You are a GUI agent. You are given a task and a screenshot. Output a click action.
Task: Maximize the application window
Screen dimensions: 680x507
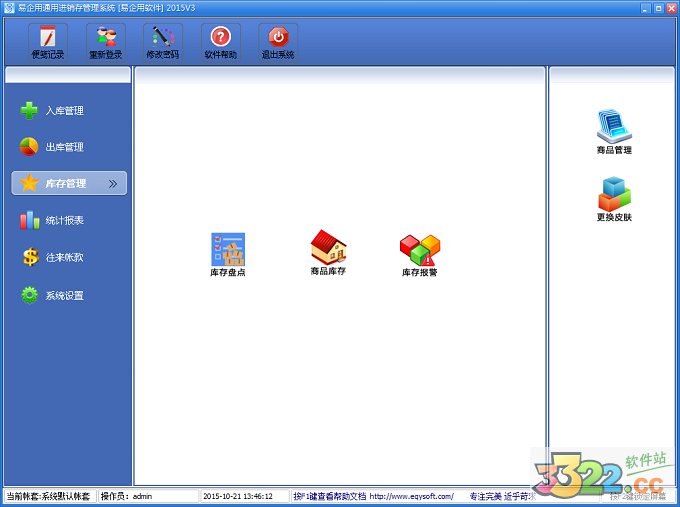(658, 8)
